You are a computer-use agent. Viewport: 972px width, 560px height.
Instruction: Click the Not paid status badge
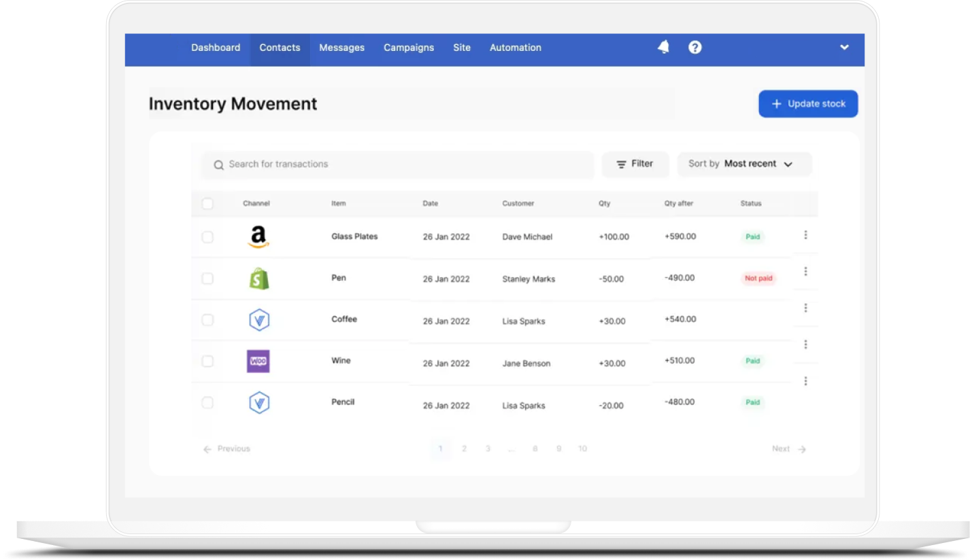click(758, 279)
